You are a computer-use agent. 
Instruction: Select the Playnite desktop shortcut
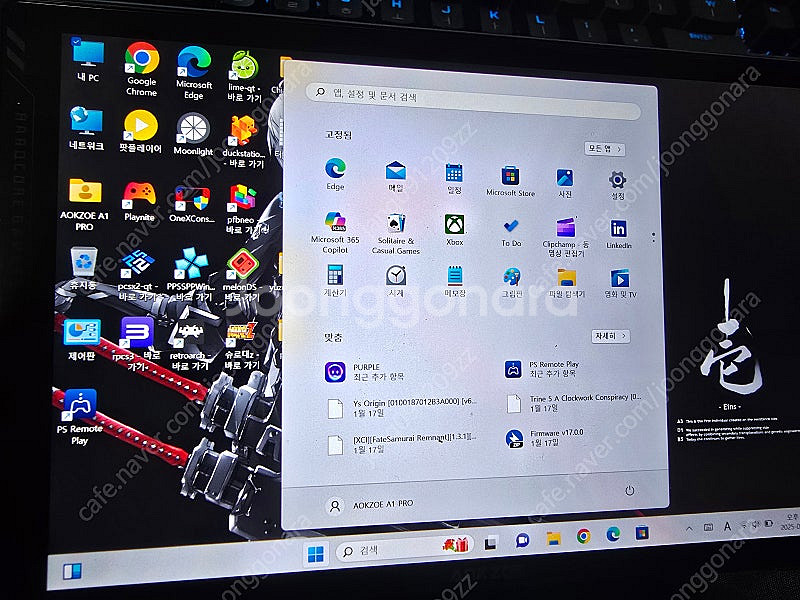click(139, 202)
